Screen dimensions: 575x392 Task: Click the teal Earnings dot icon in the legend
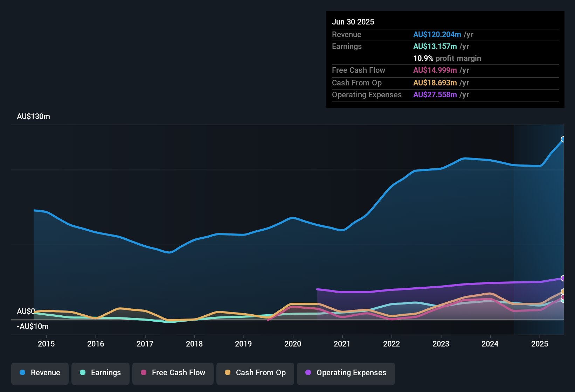click(x=83, y=373)
